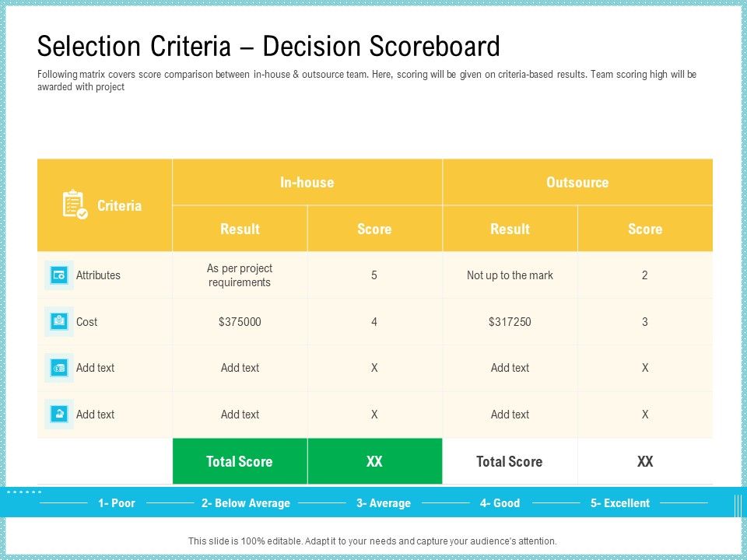Click the coins icon in the third row
The image size is (747, 560).
tap(58, 368)
